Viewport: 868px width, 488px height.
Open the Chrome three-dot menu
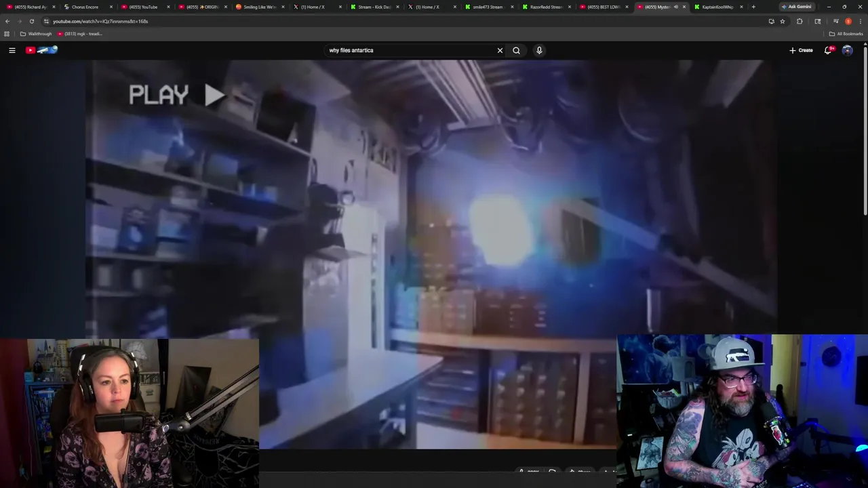tap(860, 21)
